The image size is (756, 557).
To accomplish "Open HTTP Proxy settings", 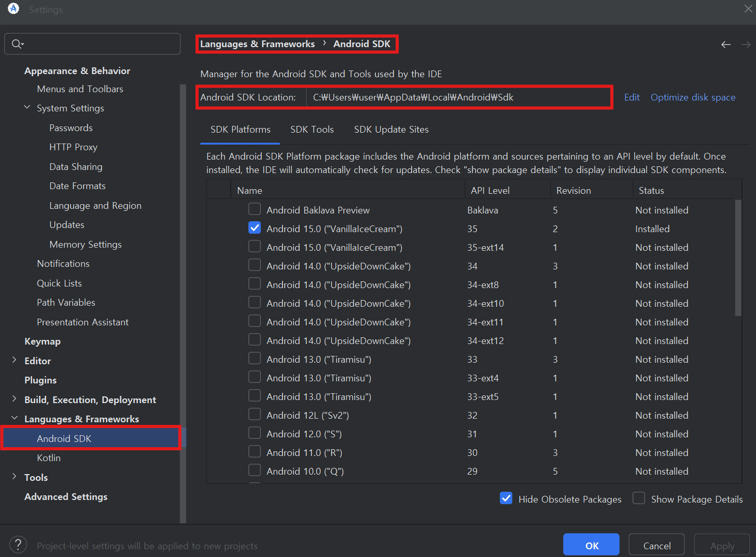I will point(73,147).
